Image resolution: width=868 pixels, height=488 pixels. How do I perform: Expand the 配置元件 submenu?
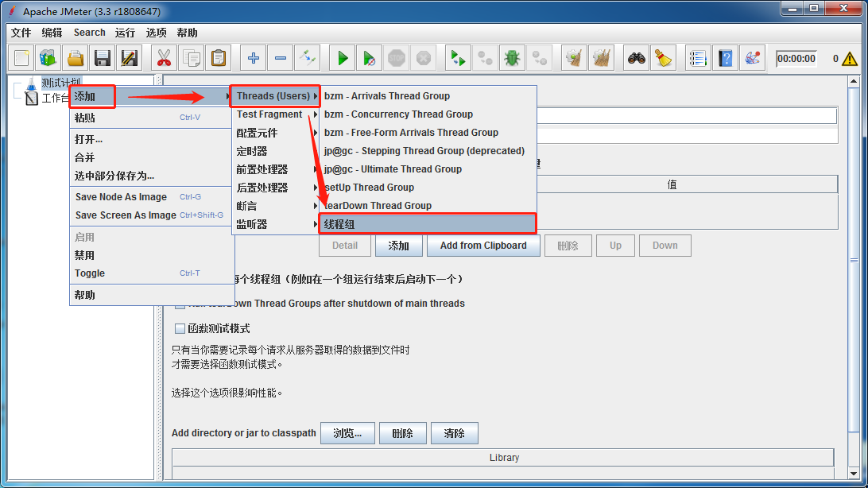click(x=275, y=133)
